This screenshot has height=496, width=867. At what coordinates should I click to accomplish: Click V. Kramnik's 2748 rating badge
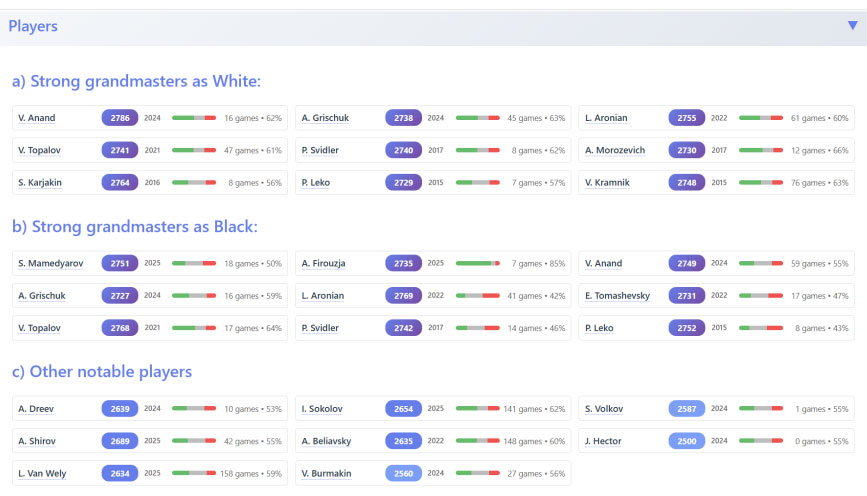click(687, 183)
